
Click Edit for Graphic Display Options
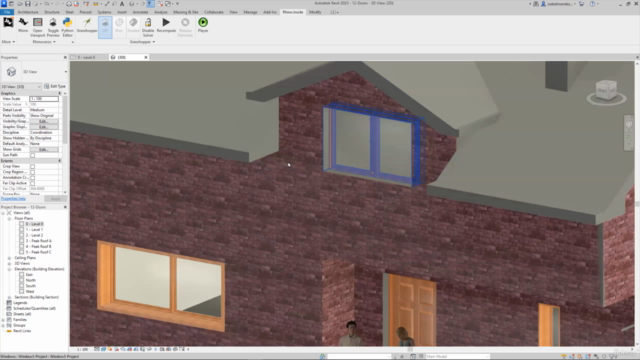point(43,127)
